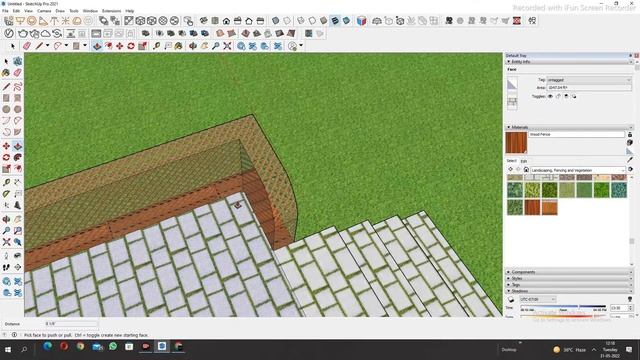Open Line tool dropdown arrow in toolbar
Screen dimensions: 640x360
pos(47,46)
